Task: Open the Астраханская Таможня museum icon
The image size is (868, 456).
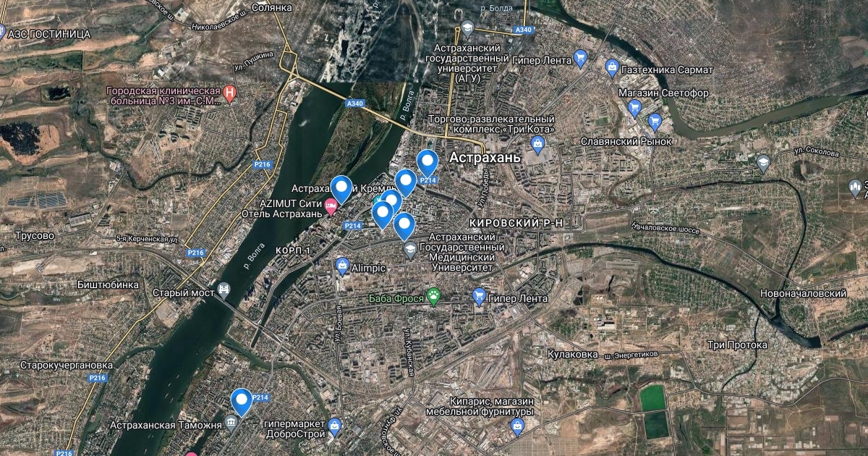Action: coord(231,423)
